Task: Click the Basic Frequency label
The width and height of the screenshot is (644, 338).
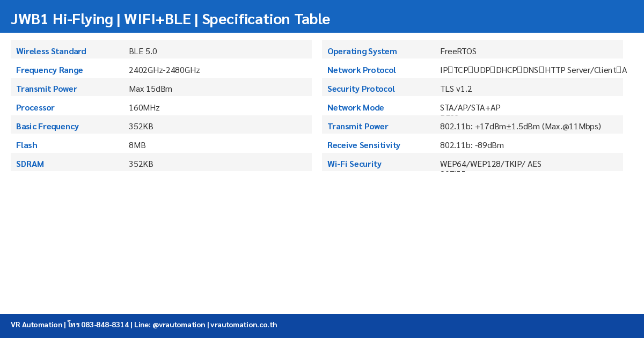Action: (x=47, y=127)
